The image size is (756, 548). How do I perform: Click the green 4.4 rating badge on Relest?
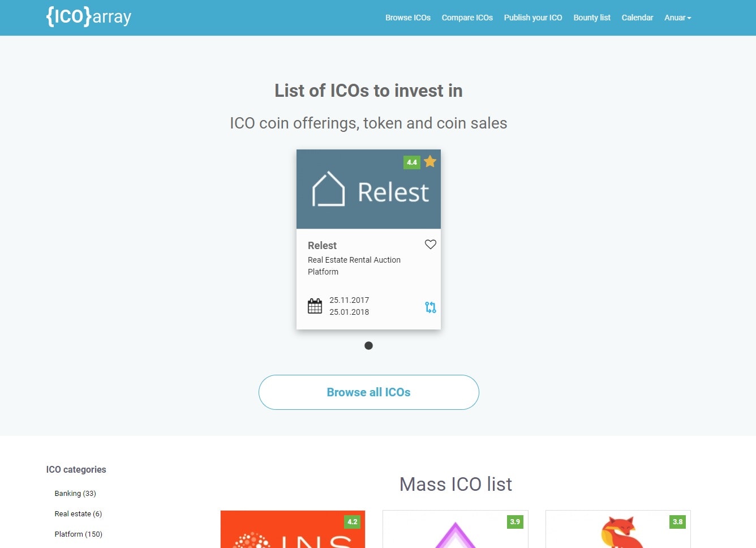tap(412, 162)
